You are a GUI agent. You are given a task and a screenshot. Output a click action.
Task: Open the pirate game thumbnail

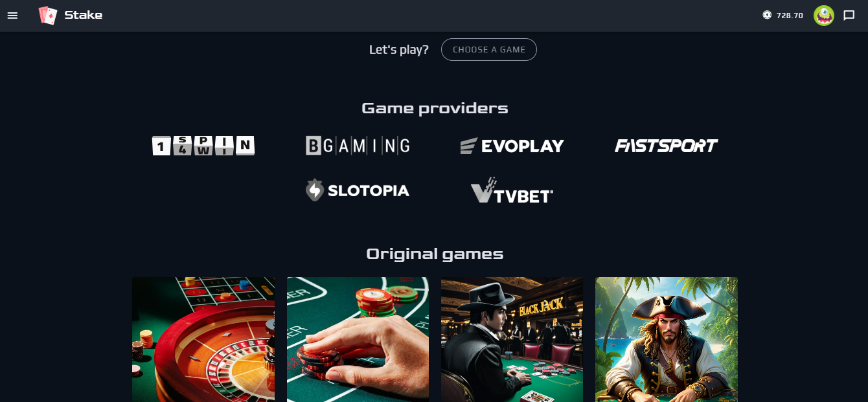click(667, 340)
